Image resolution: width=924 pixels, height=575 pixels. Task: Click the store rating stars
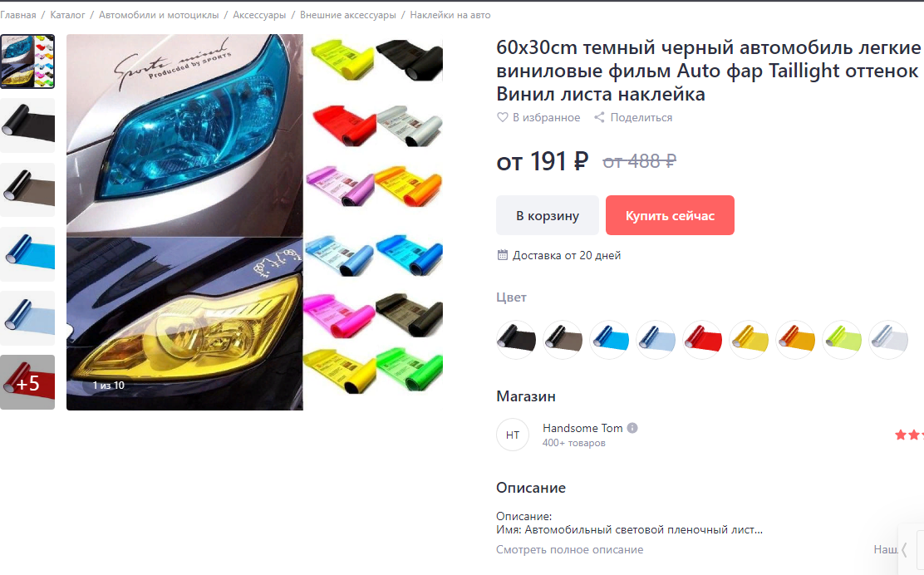pyautogui.click(x=909, y=435)
